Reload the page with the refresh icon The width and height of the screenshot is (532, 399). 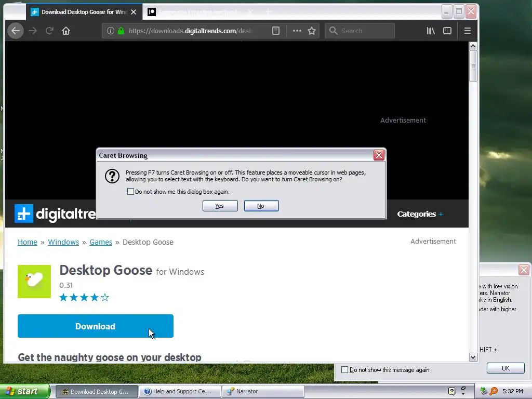click(49, 31)
